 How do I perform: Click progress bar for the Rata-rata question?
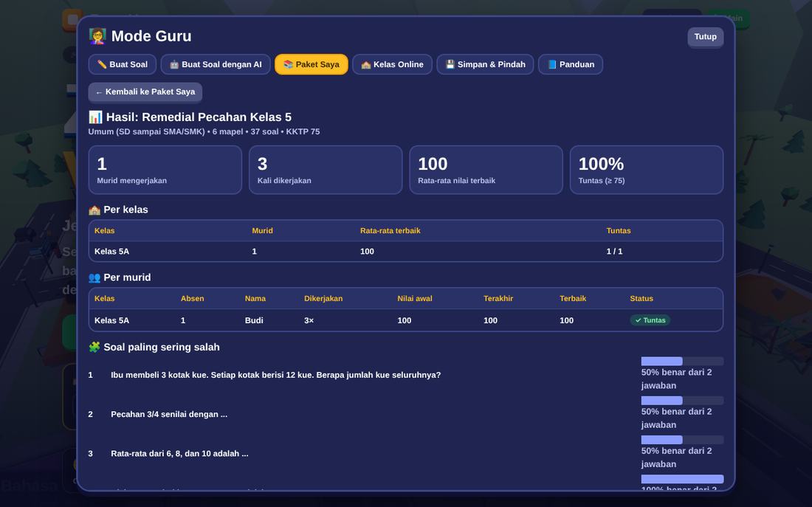683,440
